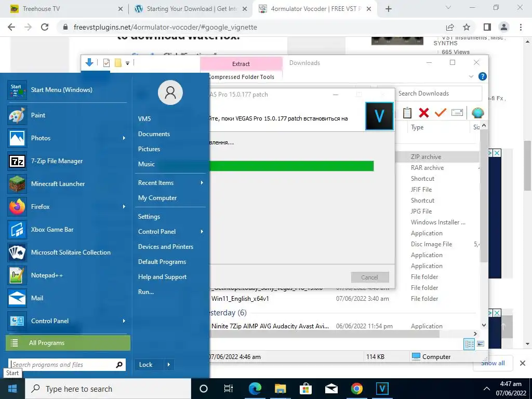
Task: Click All Programs button
Action: click(68, 343)
